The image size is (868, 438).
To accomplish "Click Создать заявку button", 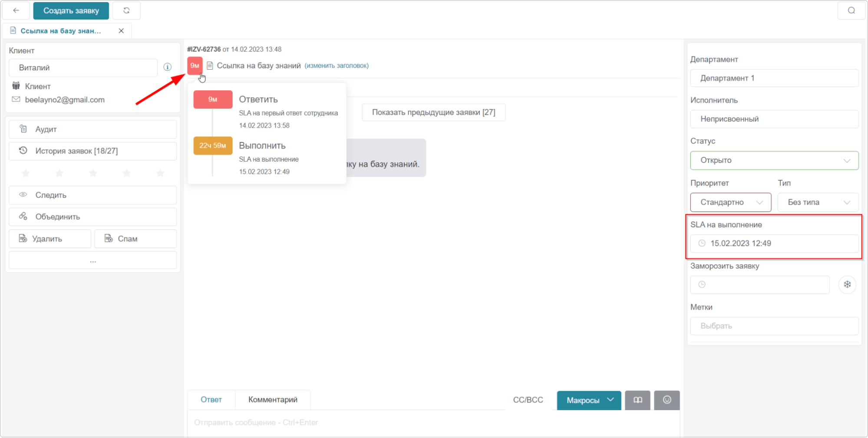I will [71, 10].
